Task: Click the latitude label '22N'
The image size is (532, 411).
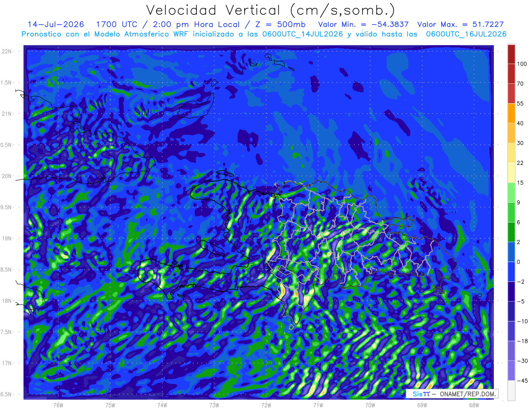Action: [x=7, y=51]
